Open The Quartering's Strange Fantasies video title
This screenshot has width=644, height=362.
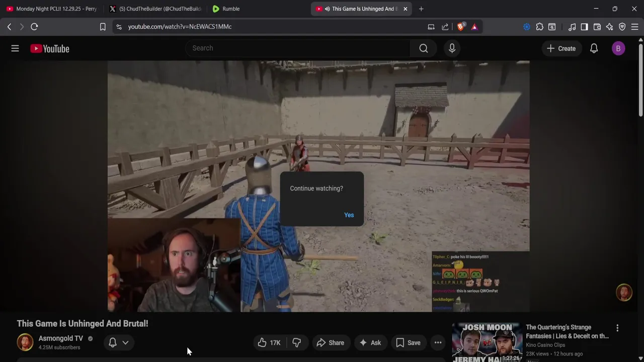567,332
